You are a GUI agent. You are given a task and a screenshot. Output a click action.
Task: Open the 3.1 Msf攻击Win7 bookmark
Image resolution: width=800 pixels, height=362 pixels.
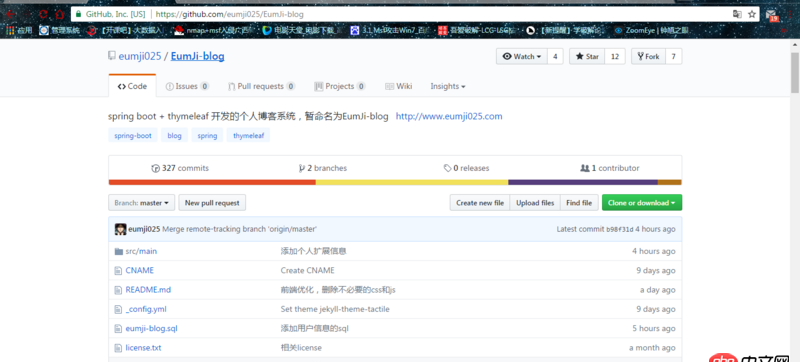pyautogui.click(x=390, y=31)
